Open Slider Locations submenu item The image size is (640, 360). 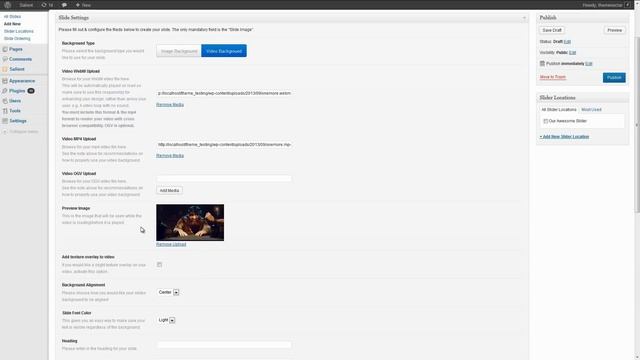pos(19,31)
